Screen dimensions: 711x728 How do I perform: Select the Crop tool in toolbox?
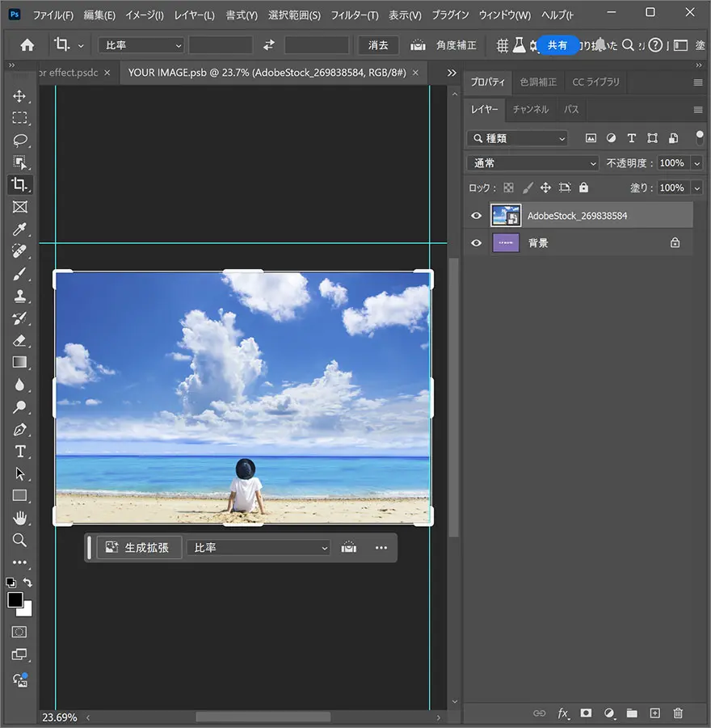click(19, 184)
